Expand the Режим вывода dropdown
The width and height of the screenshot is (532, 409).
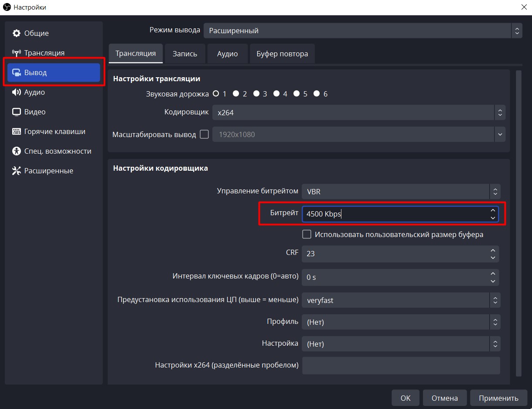pos(362,31)
